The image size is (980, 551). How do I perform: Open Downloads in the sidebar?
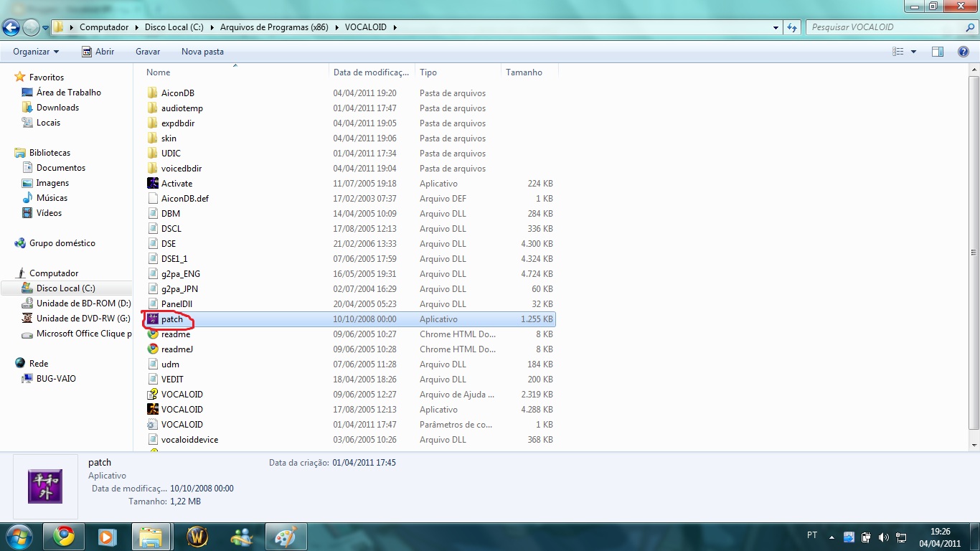57,108
